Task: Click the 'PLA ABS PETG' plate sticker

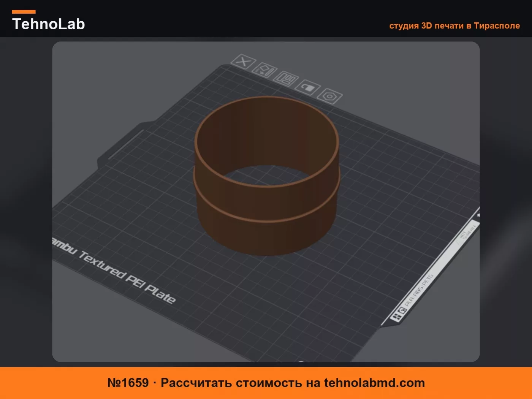Action: tap(419, 291)
